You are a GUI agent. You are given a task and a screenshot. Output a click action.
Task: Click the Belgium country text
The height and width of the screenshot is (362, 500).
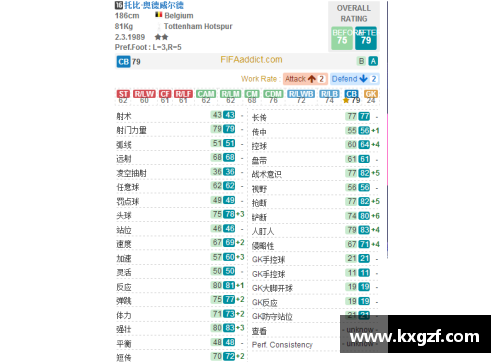click(179, 16)
